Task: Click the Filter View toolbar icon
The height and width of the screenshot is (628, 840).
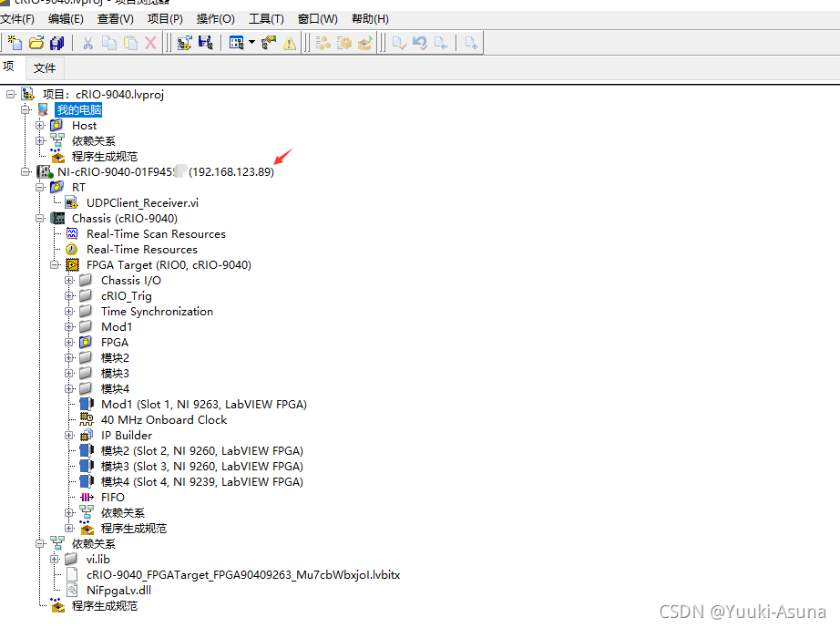Action: [x=237, y=43]
